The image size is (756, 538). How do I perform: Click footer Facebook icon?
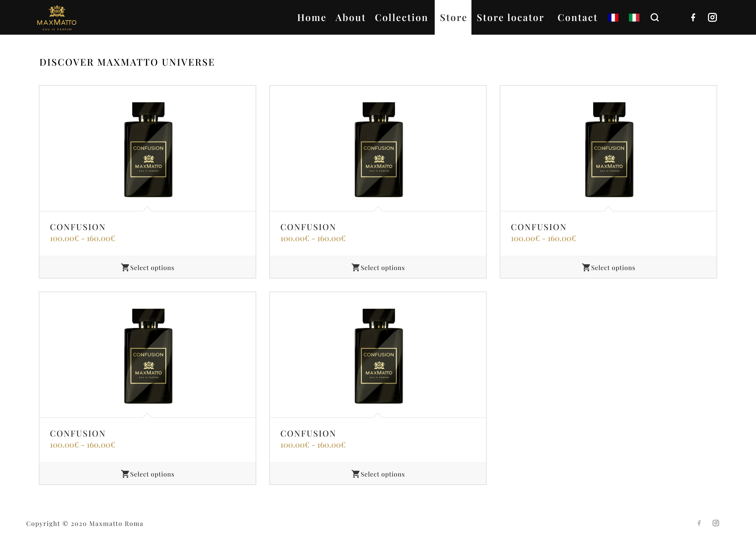click(x=699, y=523)
